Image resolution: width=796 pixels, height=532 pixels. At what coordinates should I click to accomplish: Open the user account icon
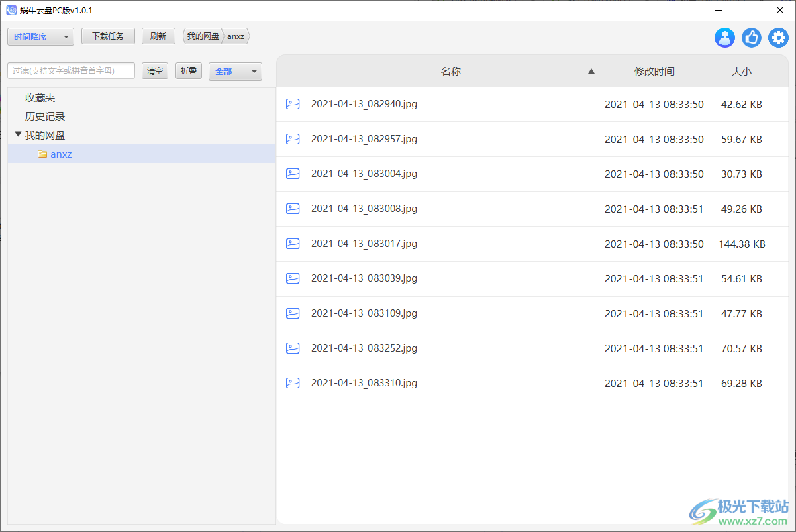[x=725, y=38]
